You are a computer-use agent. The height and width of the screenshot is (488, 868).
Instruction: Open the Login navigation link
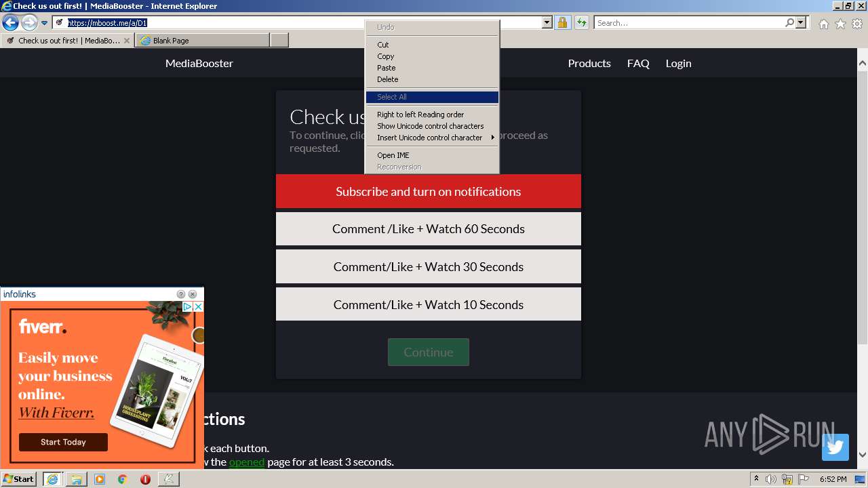pyautogui.click(x=678, y=63)
